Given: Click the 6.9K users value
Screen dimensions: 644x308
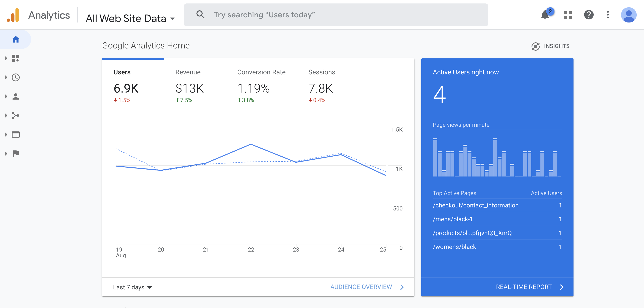Looking at the screenshot, I should click(126, 88).
